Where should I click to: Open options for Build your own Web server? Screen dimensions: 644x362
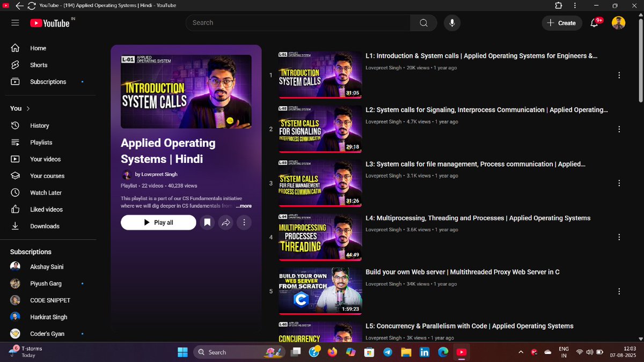point(619,291)
